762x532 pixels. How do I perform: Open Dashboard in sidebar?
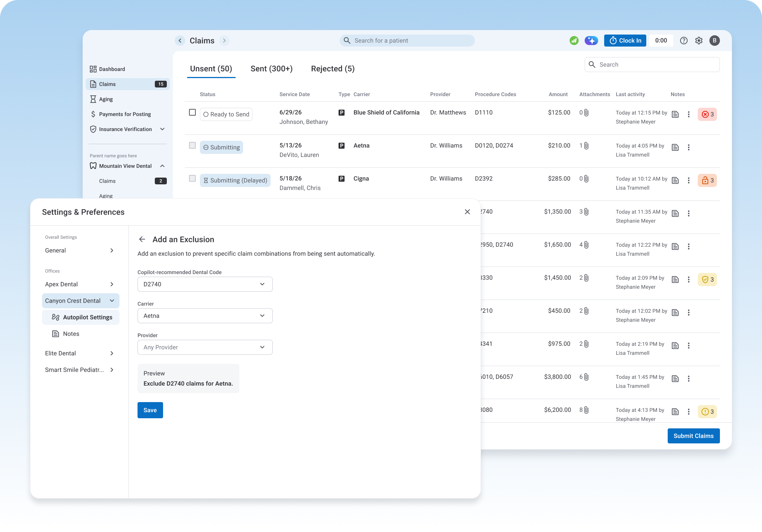(128, 69)
